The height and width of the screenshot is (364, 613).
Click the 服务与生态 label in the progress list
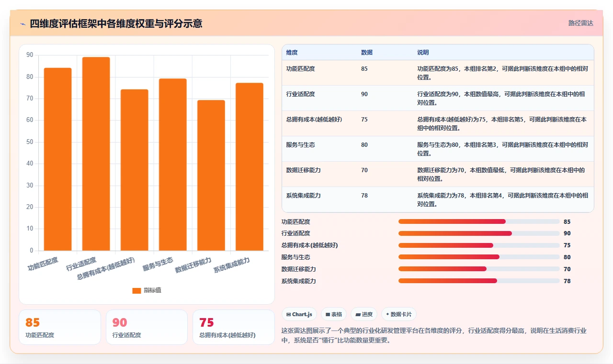[x=295, y=257]
